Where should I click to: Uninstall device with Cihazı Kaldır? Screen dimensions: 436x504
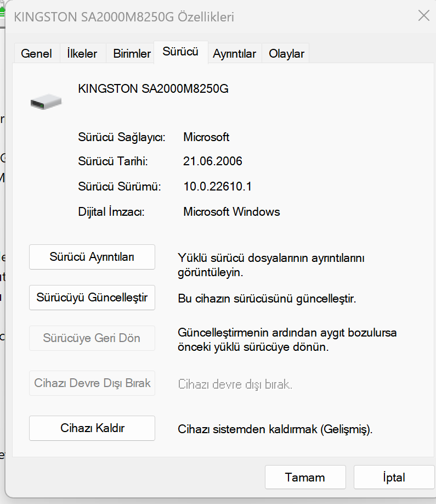click(x=92, y=428)
